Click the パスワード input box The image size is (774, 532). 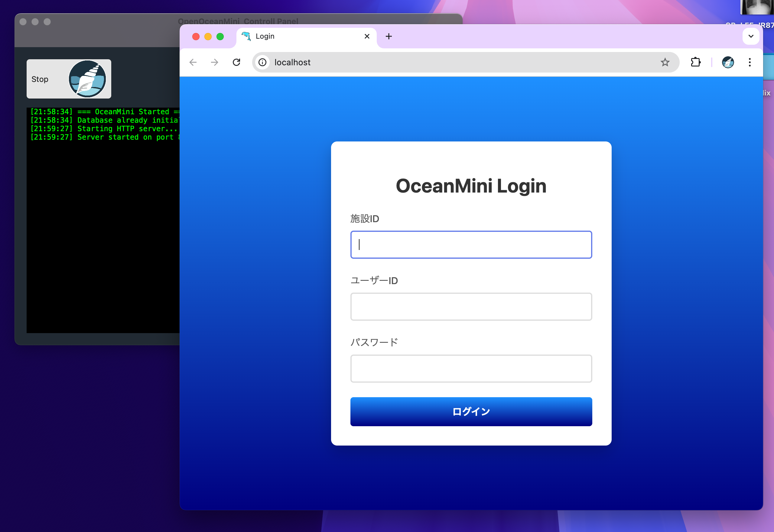pyautogui.click(x=471, y=368)
